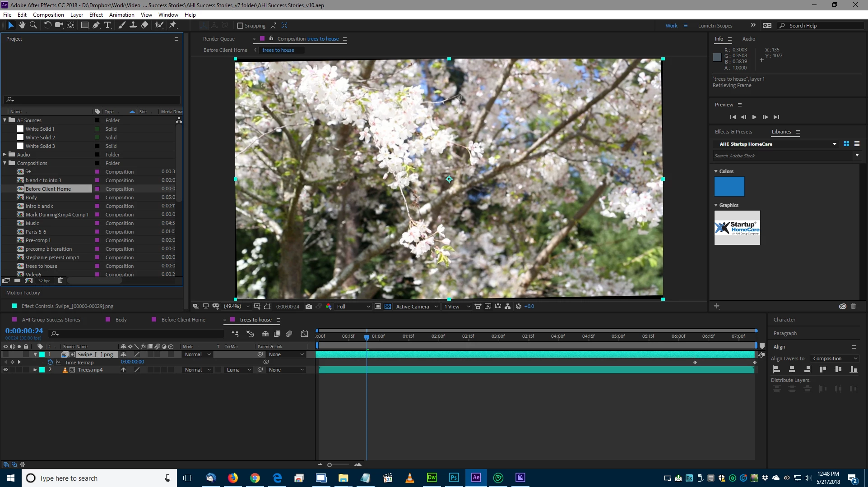Open the Animation menu
Viewport: 868px width, 487px height.
tap(121, 14)
